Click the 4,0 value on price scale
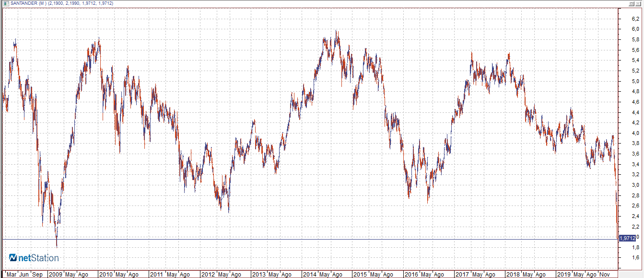This screenshot has height=278, width=644. [635, 133]
